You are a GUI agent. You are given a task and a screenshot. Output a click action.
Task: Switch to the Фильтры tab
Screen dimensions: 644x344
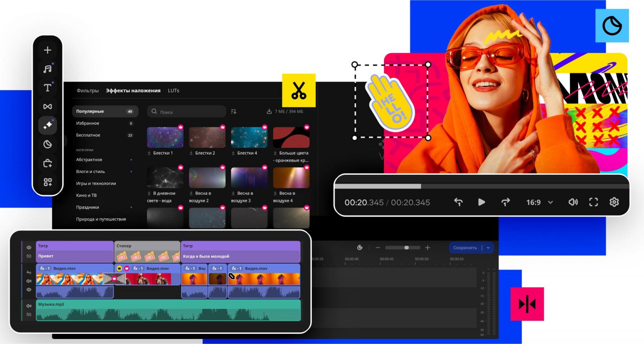pyautogui.click(x=88, y=91)
